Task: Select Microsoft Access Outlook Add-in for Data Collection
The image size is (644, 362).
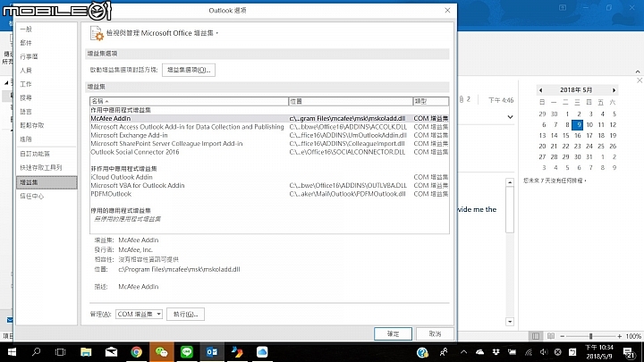Action: (x=269, y=127)
